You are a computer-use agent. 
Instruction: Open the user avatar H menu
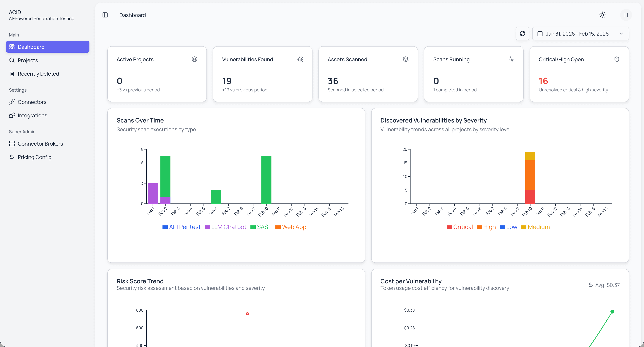(626, 15)
